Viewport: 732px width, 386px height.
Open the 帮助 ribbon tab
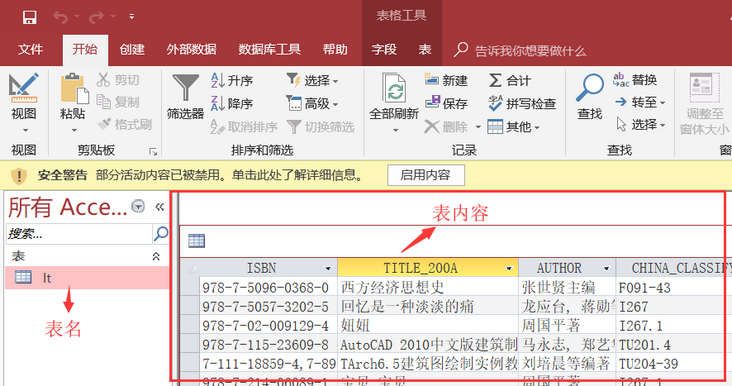335,49
